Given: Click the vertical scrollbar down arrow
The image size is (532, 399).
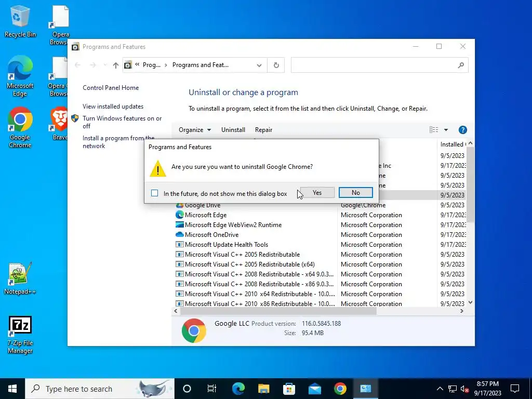Looking at the screenshot, I should (470, 302).
